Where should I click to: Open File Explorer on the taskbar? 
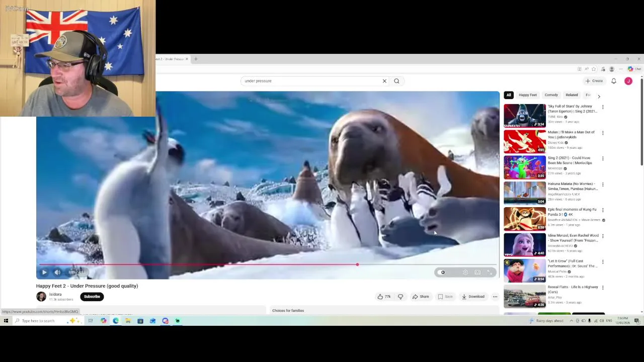[x=128, y=321]
